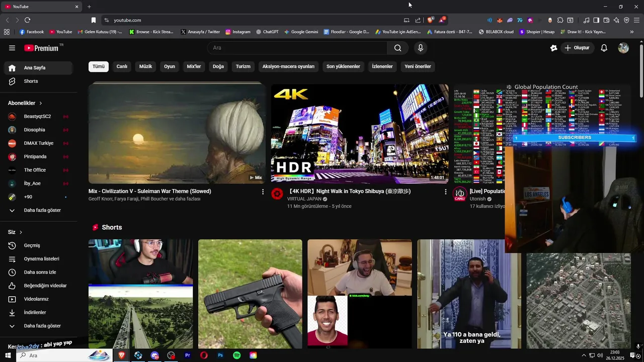Open Spotify from the taskbar

point(236,355)
